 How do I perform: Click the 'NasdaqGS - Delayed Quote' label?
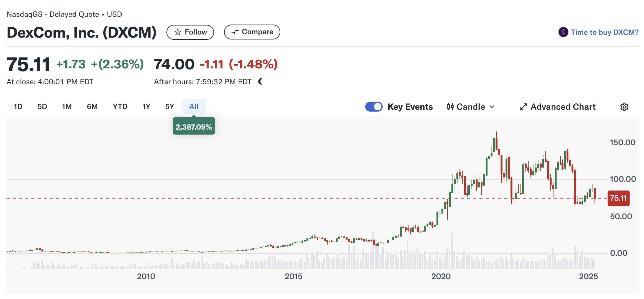(x=53, y=14)
